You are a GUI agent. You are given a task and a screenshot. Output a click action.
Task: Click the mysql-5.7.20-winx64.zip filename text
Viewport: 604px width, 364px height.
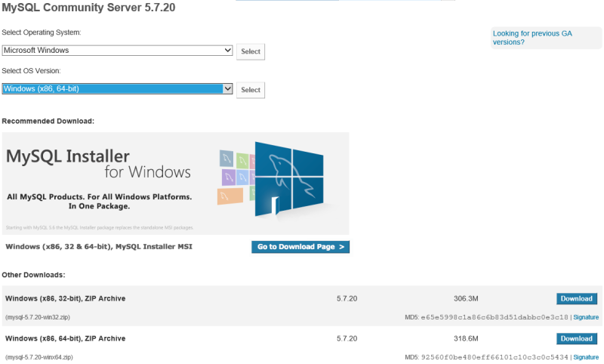point(39,357)
